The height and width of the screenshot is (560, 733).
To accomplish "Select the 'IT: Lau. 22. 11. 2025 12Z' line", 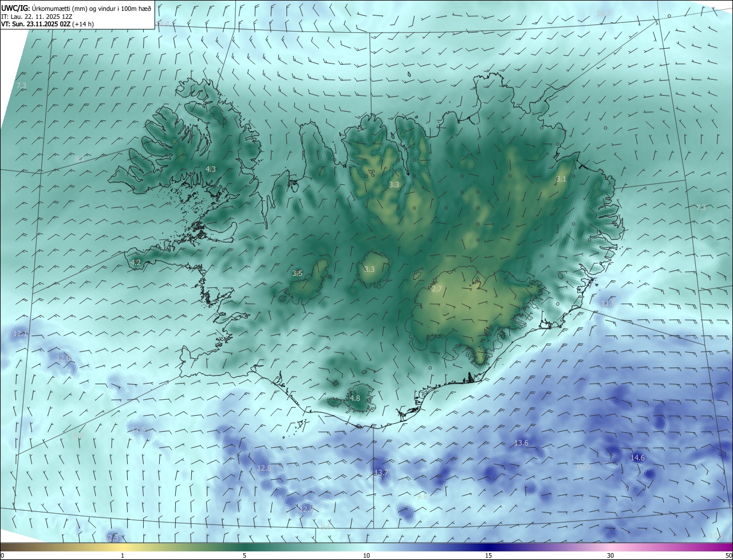I will (36, 17).
